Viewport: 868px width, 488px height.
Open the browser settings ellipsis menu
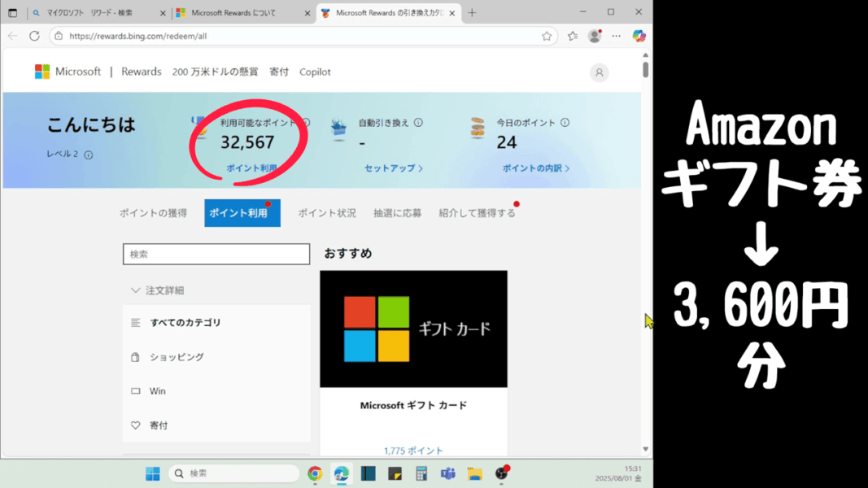[x=616, y=37]
